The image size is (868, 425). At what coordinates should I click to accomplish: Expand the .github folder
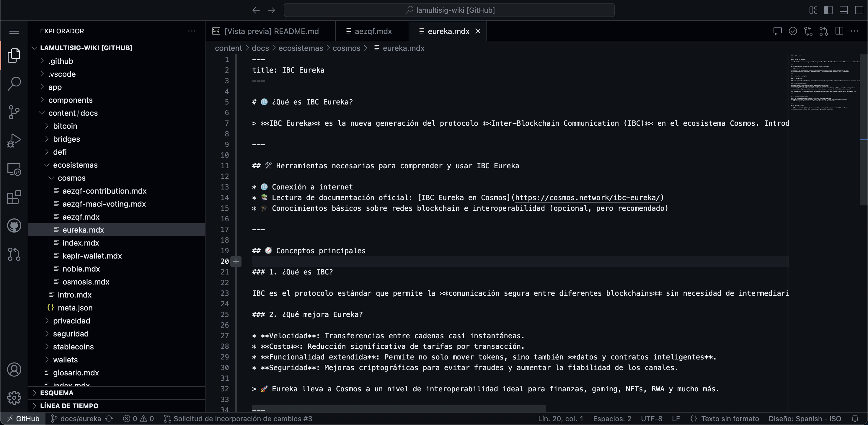click(117, 61)
